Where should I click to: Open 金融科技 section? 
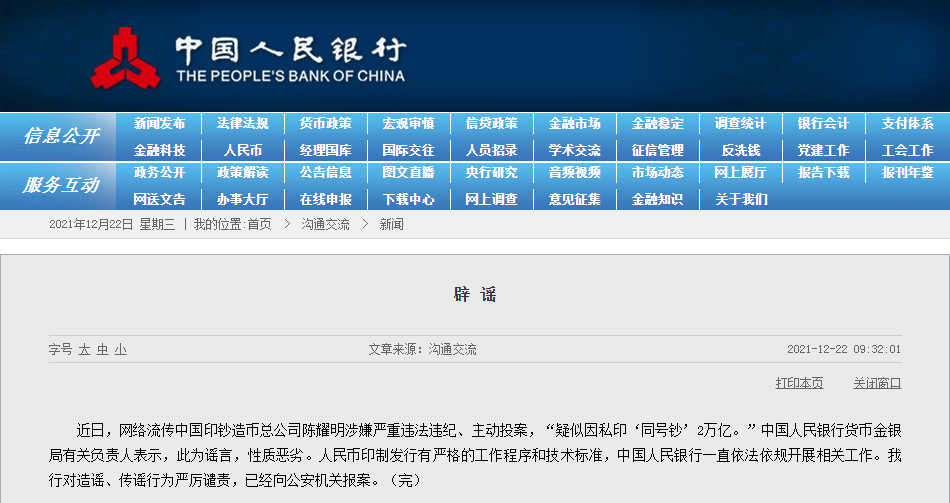point(159,150)
